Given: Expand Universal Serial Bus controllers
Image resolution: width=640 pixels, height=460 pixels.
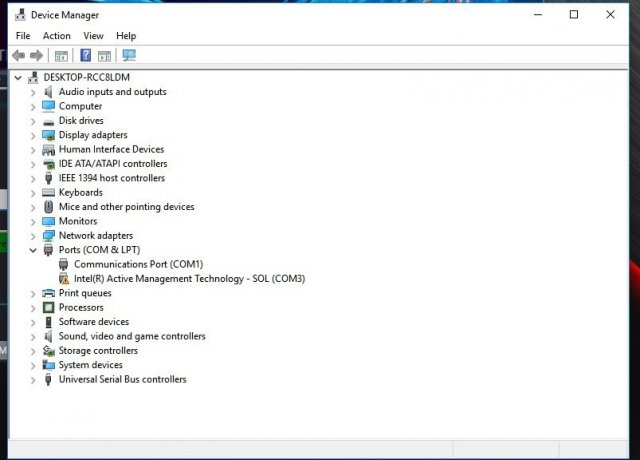Looking at the screenshot, I should (33, 380).
